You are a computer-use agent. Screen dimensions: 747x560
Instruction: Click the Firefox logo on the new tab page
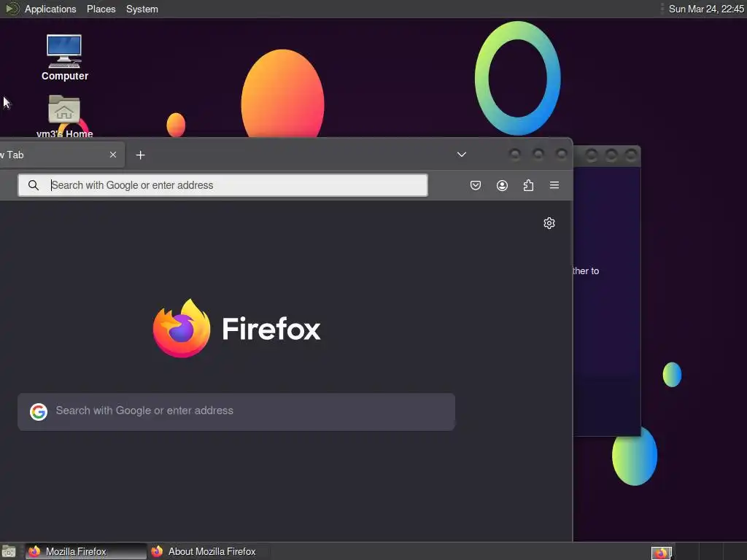pos(182,328)
